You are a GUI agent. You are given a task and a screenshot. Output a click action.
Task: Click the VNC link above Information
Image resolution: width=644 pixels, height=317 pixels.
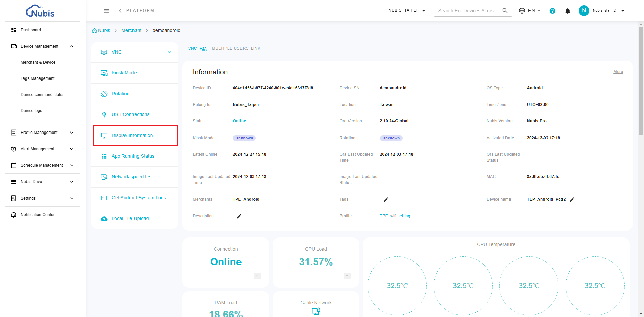point(192,48)
